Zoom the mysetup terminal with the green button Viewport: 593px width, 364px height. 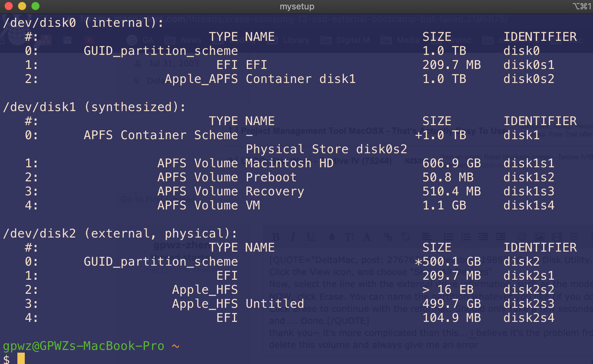pos(35,6)
